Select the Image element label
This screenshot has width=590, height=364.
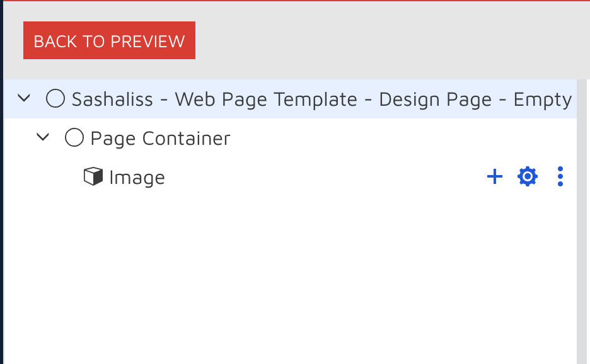(137, 178)
